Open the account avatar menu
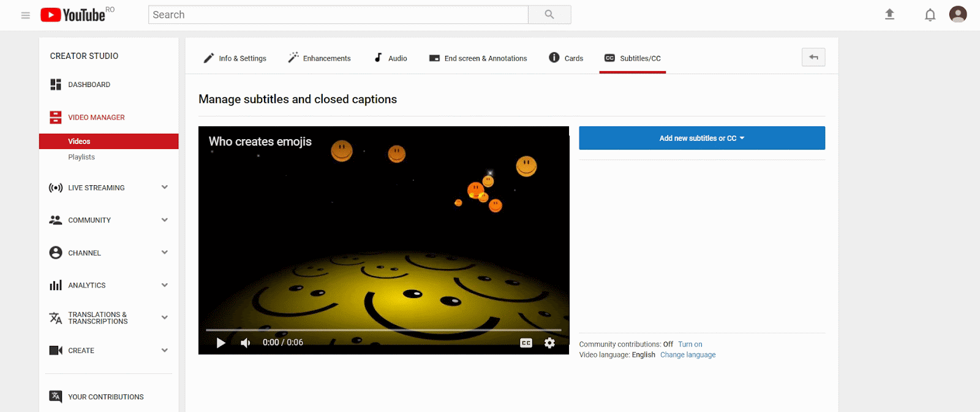The image size is (980, 412). (957, 14)
